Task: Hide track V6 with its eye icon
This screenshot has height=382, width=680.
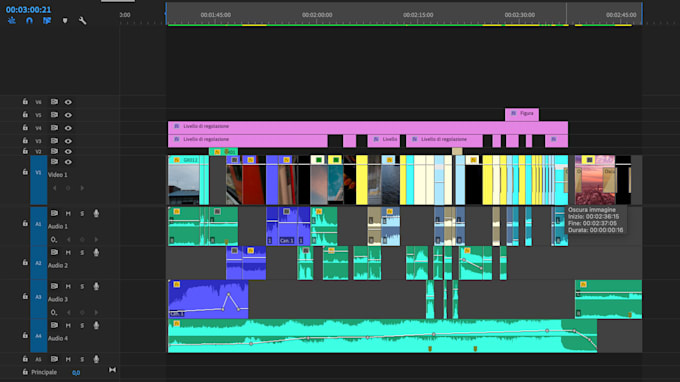Action: (68, 102)
